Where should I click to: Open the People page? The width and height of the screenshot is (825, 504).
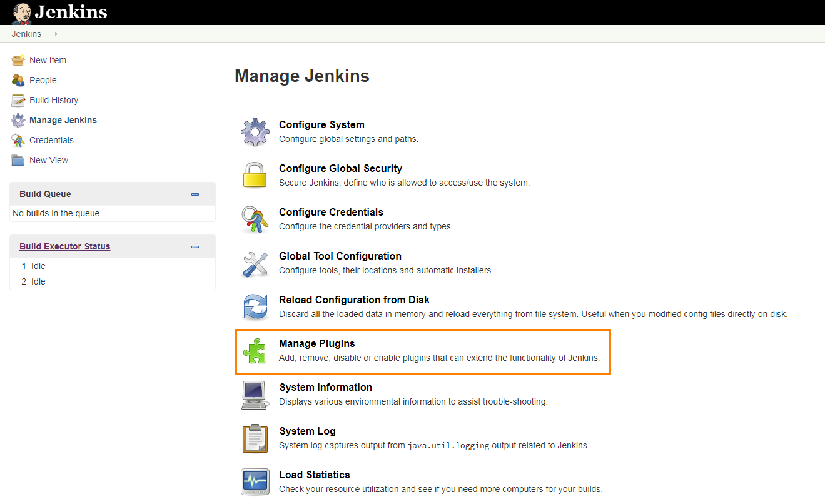tap(42, 80)
